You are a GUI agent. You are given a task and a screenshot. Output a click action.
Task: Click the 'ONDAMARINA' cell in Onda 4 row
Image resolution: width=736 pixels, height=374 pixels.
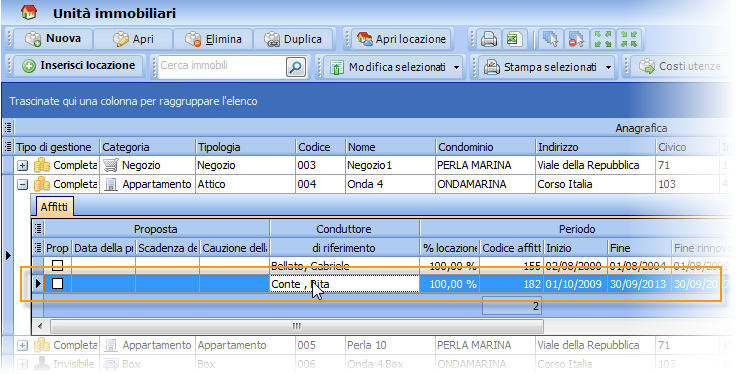pos(485,184)
